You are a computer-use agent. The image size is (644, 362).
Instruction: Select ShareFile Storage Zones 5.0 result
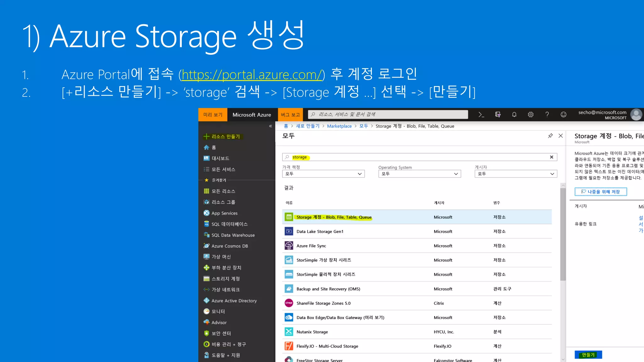[x=417, y=303]
